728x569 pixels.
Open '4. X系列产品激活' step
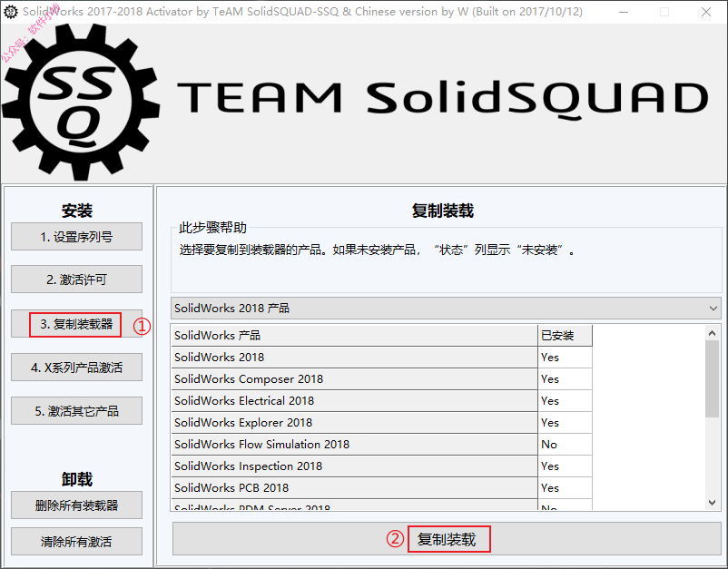pyautogui.click(x=76, y=368)
